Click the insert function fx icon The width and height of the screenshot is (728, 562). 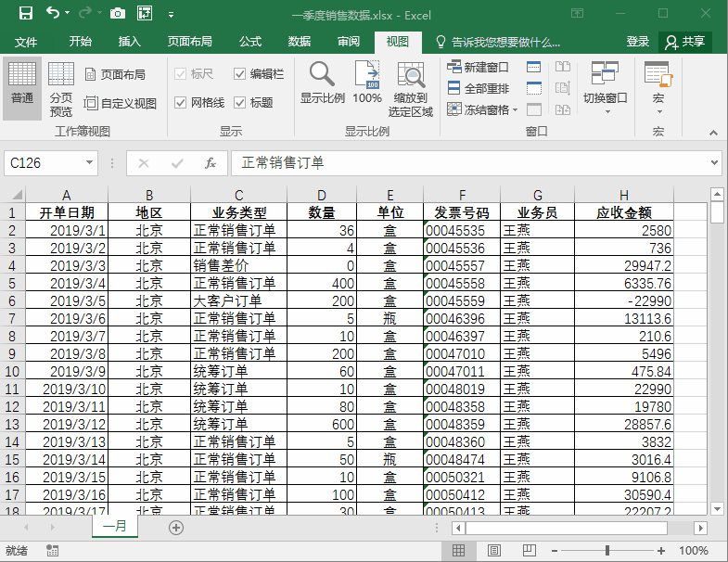coord(211,163)
